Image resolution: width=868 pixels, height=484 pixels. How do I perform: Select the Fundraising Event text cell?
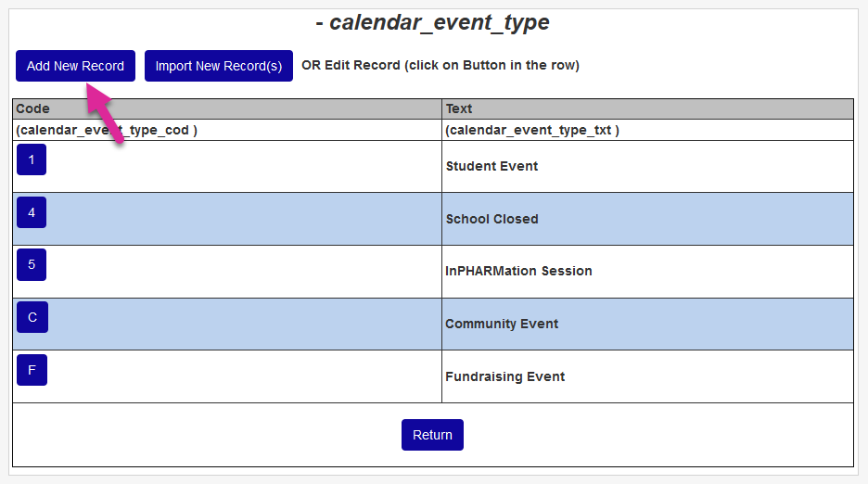(x=504, y=376)
